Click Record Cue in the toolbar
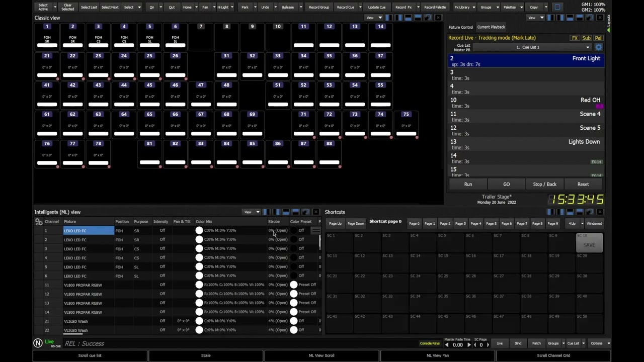Screen dimensions: 644x362 pos(345,7)
